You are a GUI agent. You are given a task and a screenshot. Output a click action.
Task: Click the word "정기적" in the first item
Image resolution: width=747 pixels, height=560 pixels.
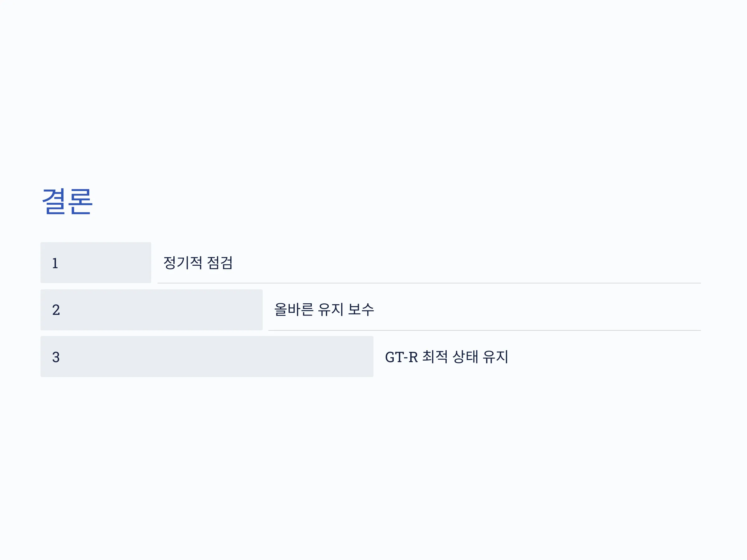pyautogui.click(x=183, y=263)
